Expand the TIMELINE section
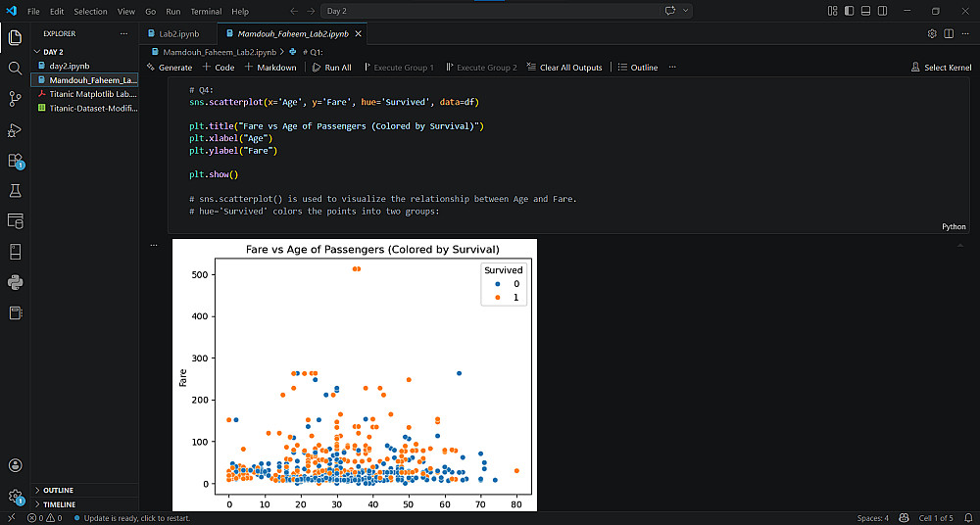 [x=59, y=504]
